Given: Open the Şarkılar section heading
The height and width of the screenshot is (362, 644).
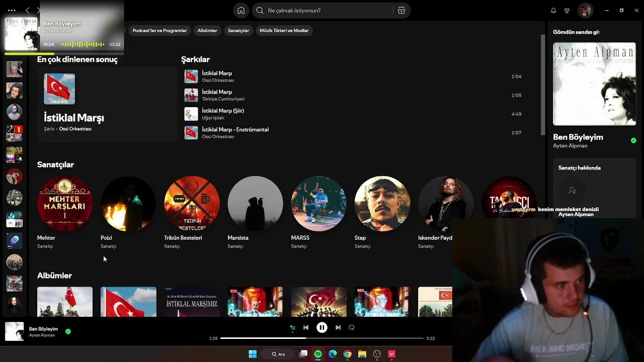Looking at the screenshot, I should click(195, 59).
